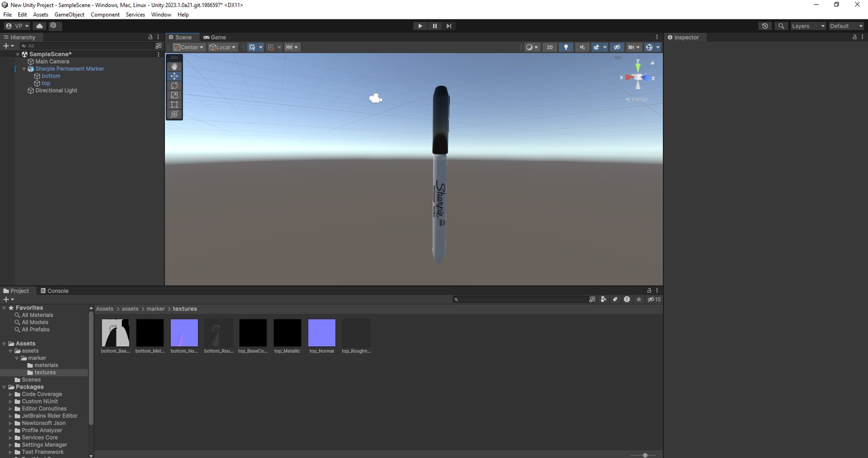Switch to the Game tab
This screenshot has height=458, width=868.
tap(215, 37)
